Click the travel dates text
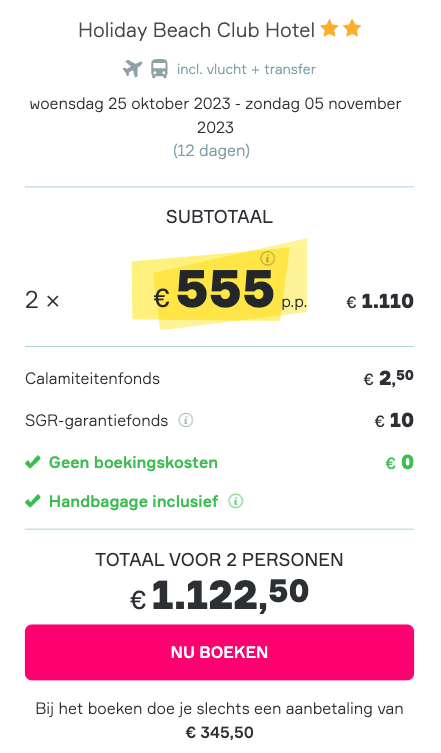The image size is (441, 753). click(x=215, y=115)
